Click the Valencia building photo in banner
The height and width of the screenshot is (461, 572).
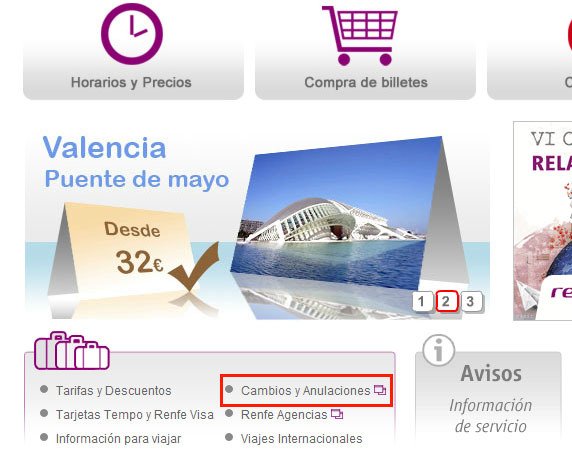[337, 212]
